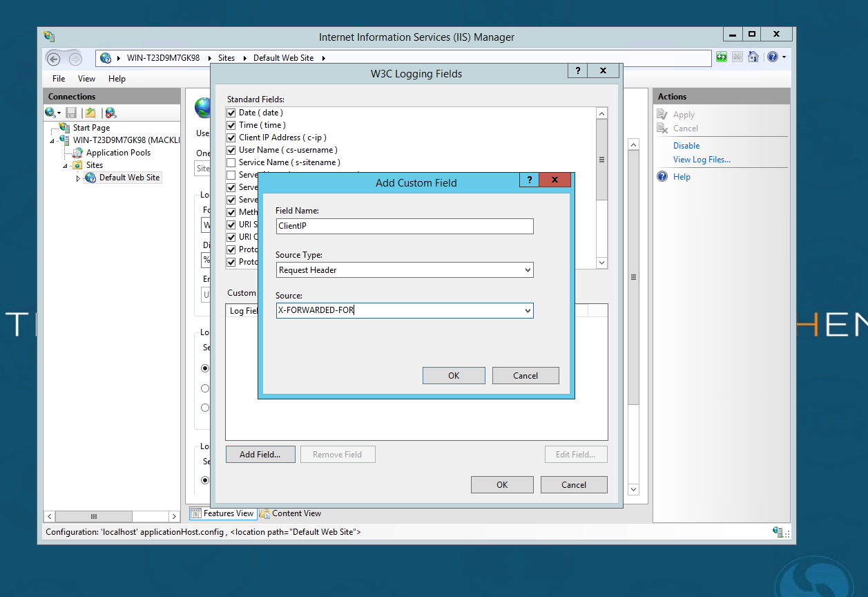Click the Apply action icon in Actions pane

point(662,115)
